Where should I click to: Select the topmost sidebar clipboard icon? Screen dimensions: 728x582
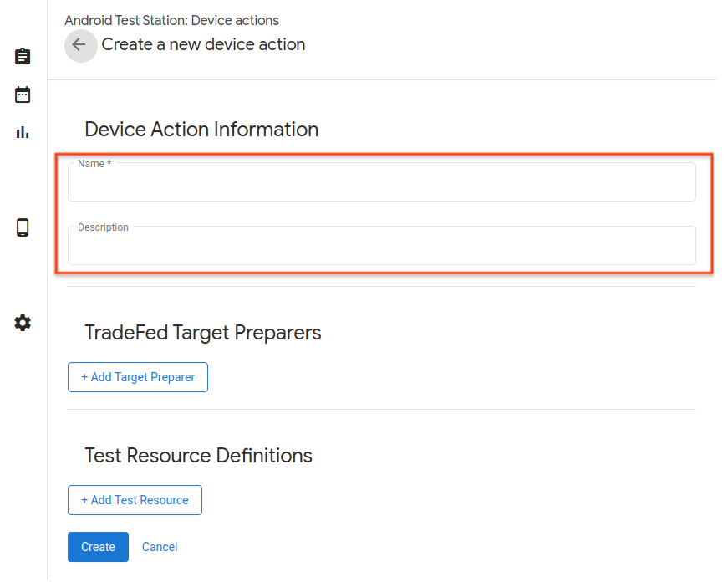click(x=22, y=56)
